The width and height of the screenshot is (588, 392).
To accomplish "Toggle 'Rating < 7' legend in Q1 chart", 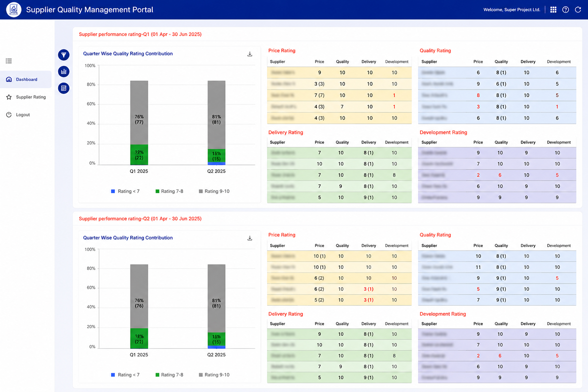I will 125,191.
